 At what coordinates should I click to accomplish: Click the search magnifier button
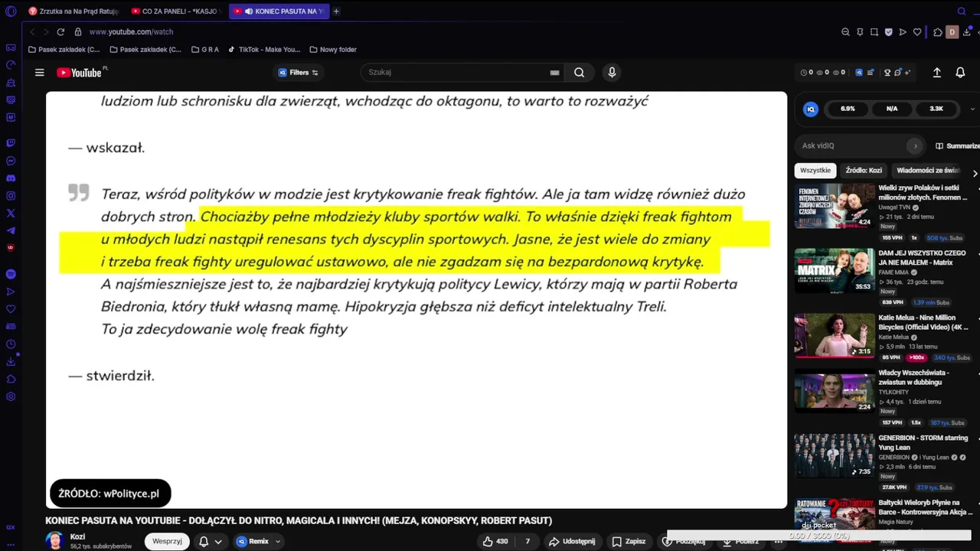[x=579, y=73]
